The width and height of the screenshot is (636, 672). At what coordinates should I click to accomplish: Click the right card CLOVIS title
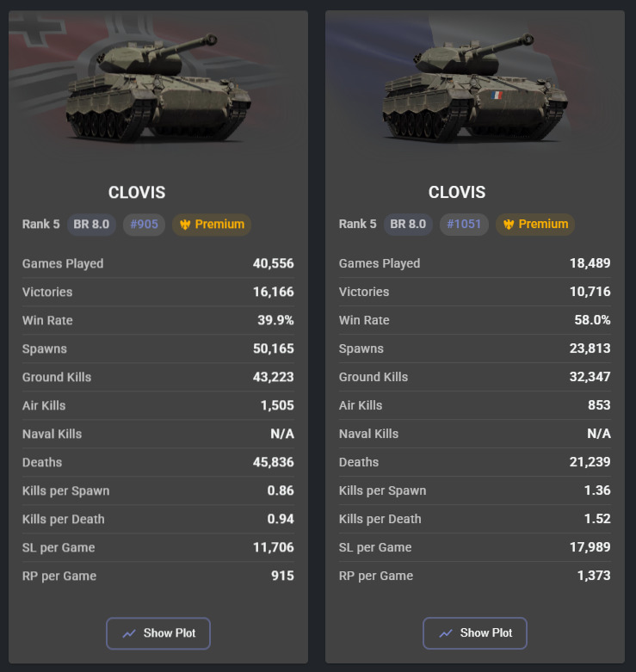(457, 192)
